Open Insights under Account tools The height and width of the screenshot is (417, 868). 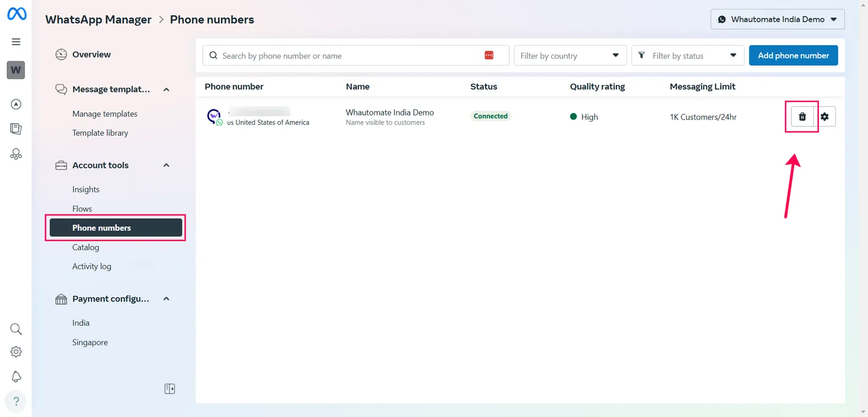click(86, 189)
